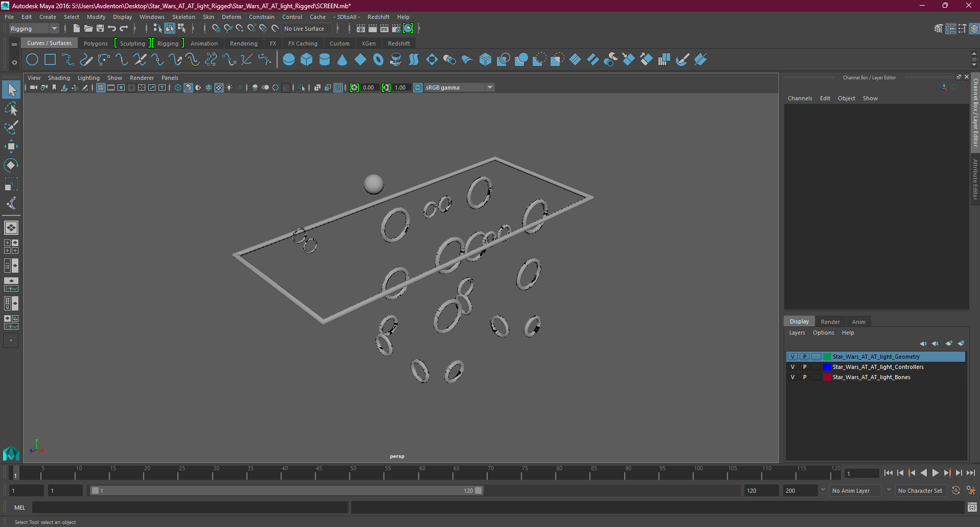The width and height of the screenshot is (980, 527).
Task: Activate the Move tool
Action: point(11,146)
